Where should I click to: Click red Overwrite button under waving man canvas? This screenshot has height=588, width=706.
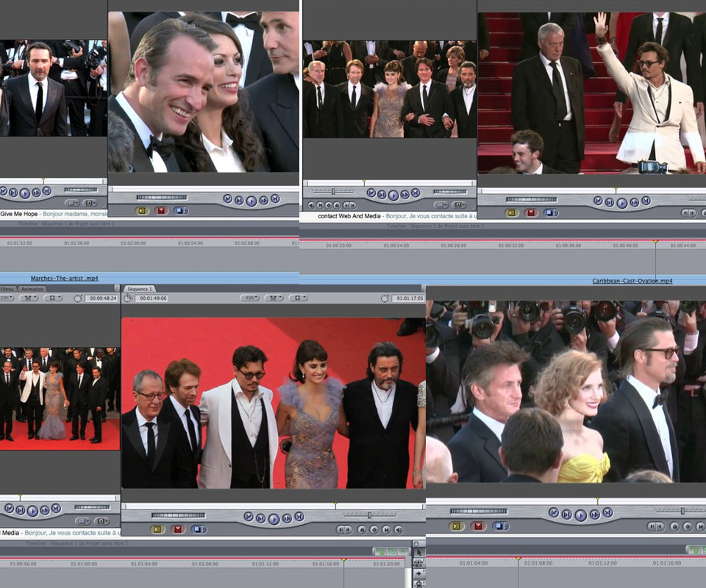(531, 213)
